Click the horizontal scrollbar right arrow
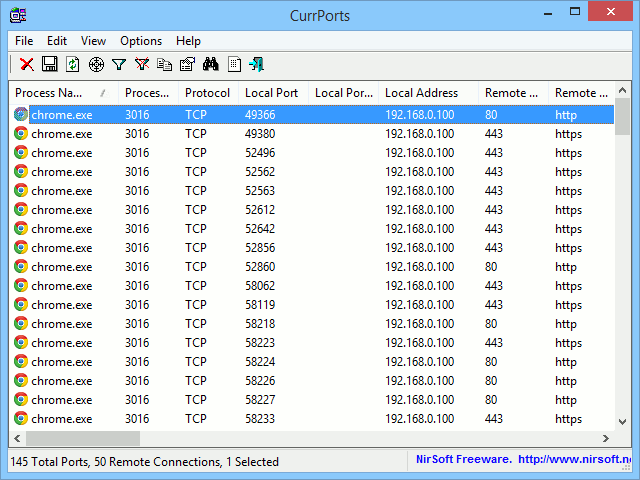Image resolution: width=640 pixels, height=480 pixels. pyautogui.click(x=606, y=438)
